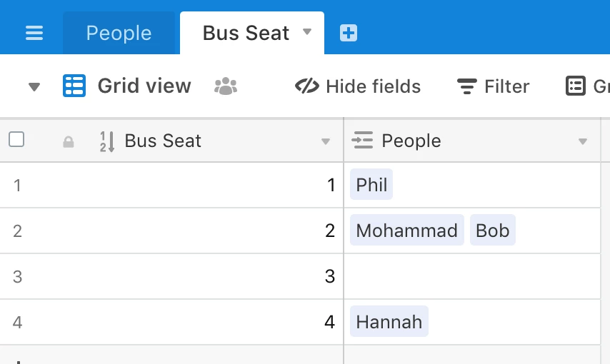
Task: Toggle the select all rows checkbox
Action: pos(16,140)
